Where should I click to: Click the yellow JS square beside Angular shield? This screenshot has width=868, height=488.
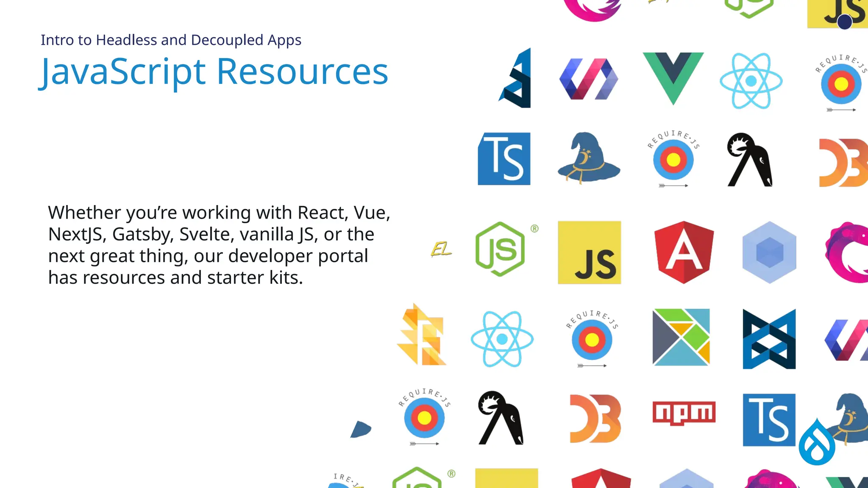pos(590,252)
